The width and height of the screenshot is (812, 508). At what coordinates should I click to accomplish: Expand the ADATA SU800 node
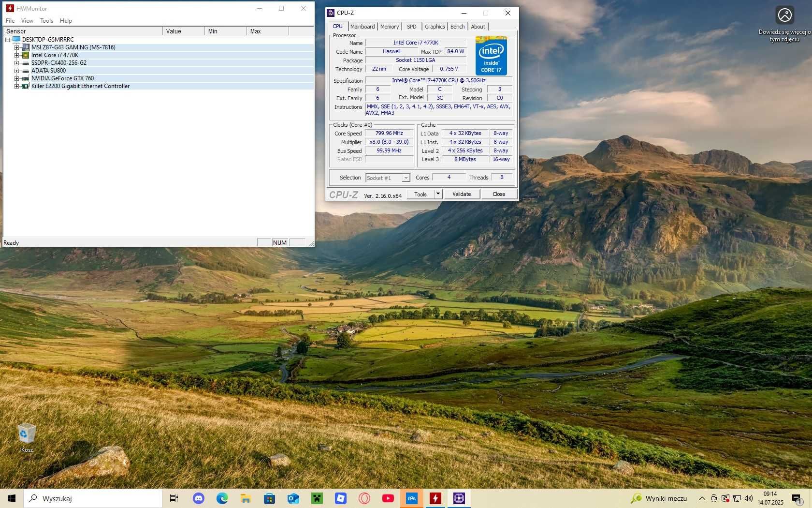[x=16, y=71]
